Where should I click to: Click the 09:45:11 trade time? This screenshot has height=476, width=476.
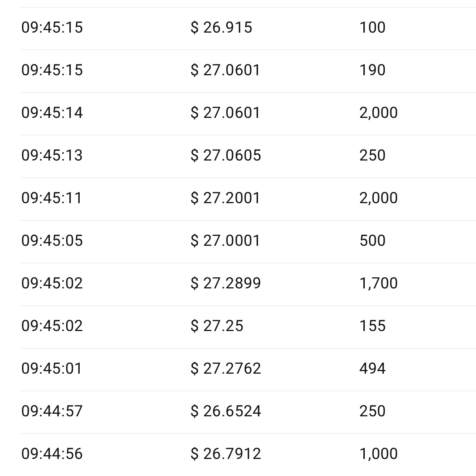coord(52,198)
